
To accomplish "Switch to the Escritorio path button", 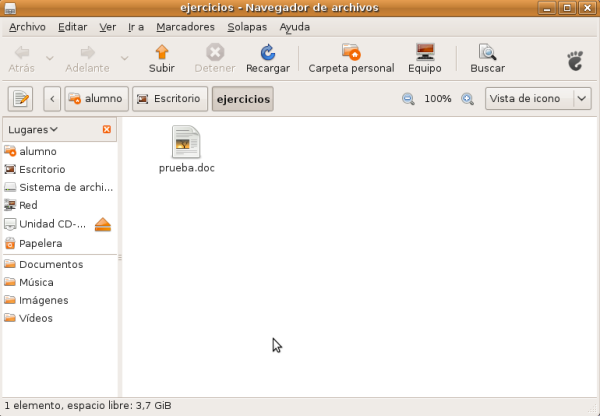I will (170, 99).
